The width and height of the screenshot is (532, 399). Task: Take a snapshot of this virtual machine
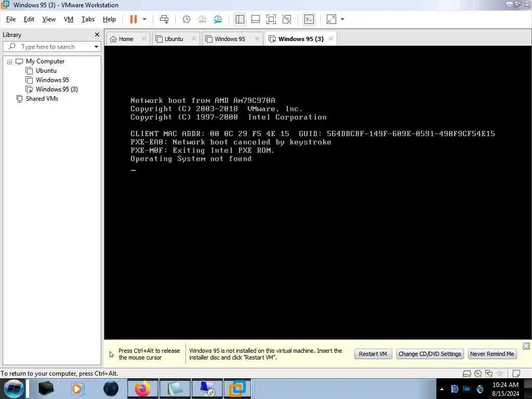pos(186,19)
